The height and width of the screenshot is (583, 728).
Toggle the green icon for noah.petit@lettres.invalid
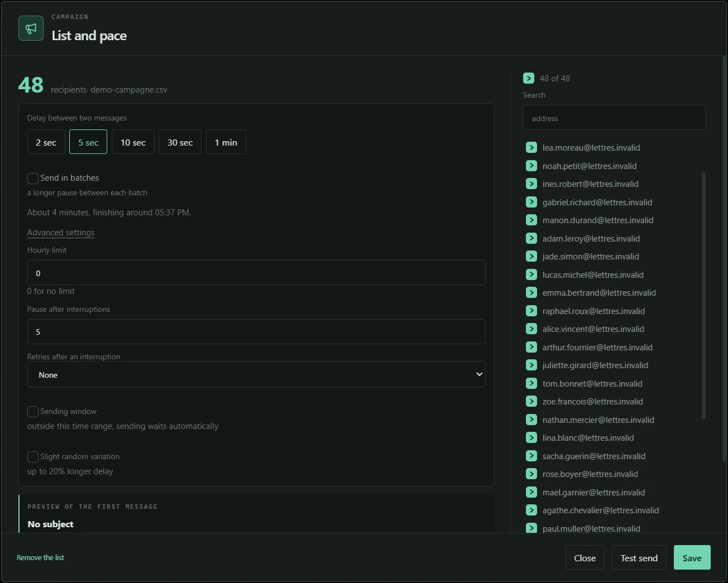pyautogui.click(x=531, y=166)
